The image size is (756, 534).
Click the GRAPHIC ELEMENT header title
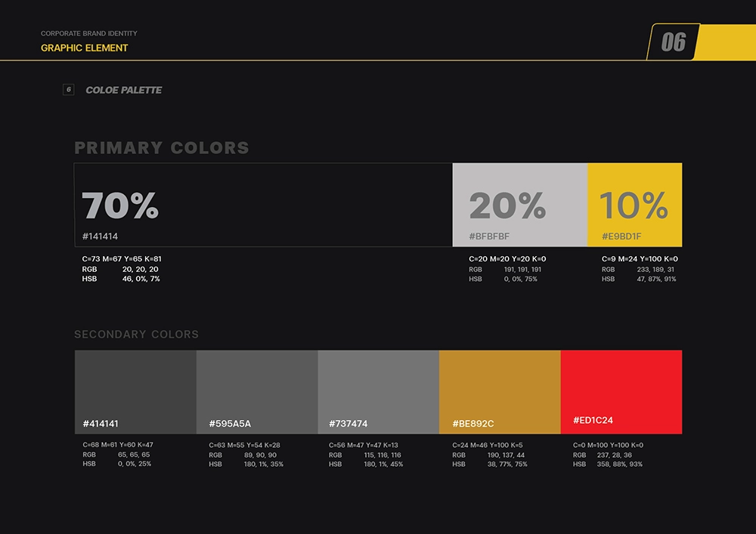tap(85, 48)
